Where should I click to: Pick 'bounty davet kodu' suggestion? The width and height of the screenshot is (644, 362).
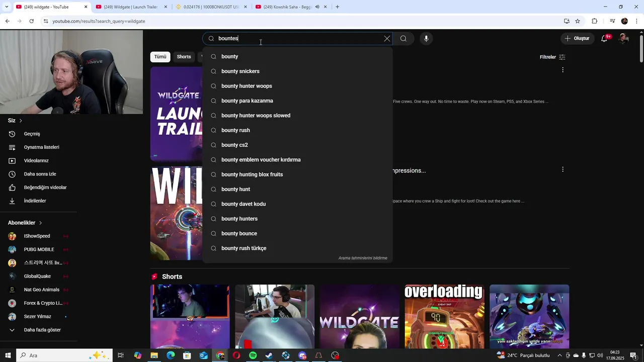[x=297, y=204]
